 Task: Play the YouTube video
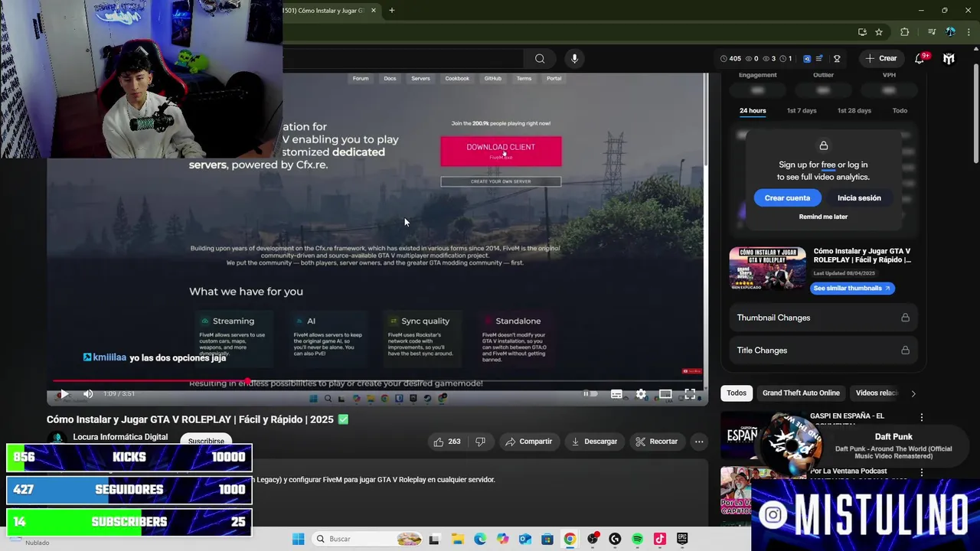[x=64, y=394]
